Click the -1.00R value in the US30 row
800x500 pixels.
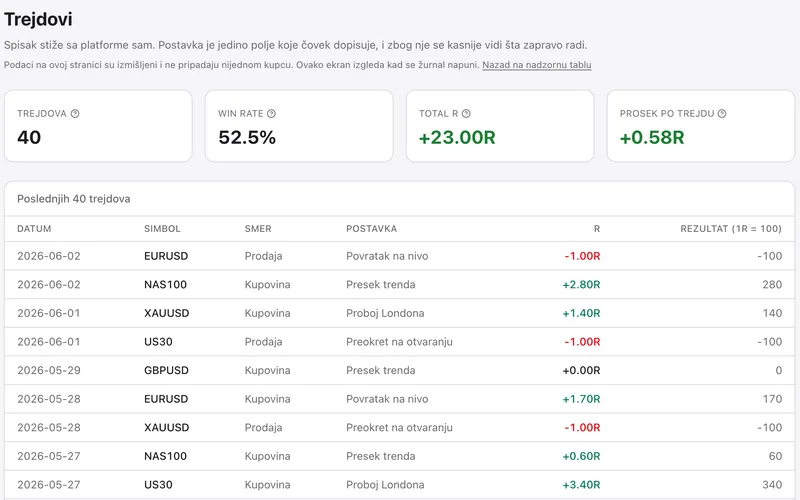click(x=582, y=342)
